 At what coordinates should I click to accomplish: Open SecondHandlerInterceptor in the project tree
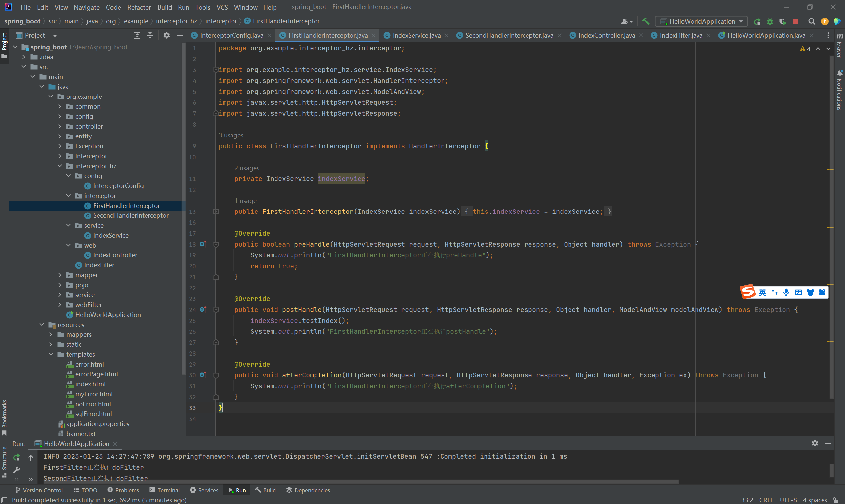130,216
